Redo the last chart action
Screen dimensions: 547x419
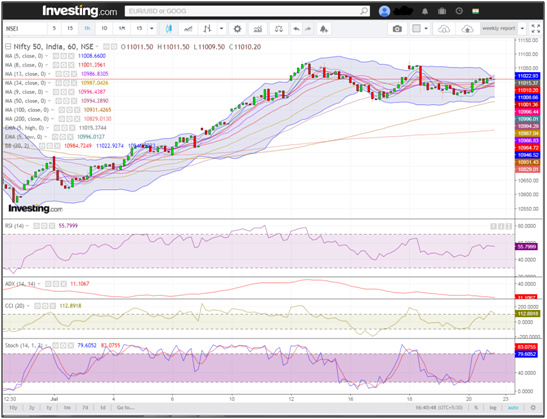(308, 29)
